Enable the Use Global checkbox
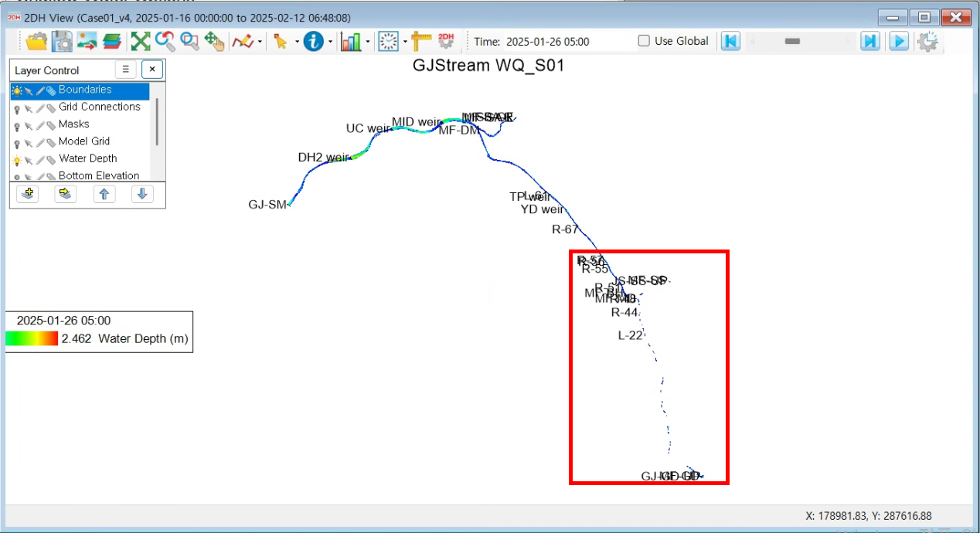980x533 pixels. 644,42
